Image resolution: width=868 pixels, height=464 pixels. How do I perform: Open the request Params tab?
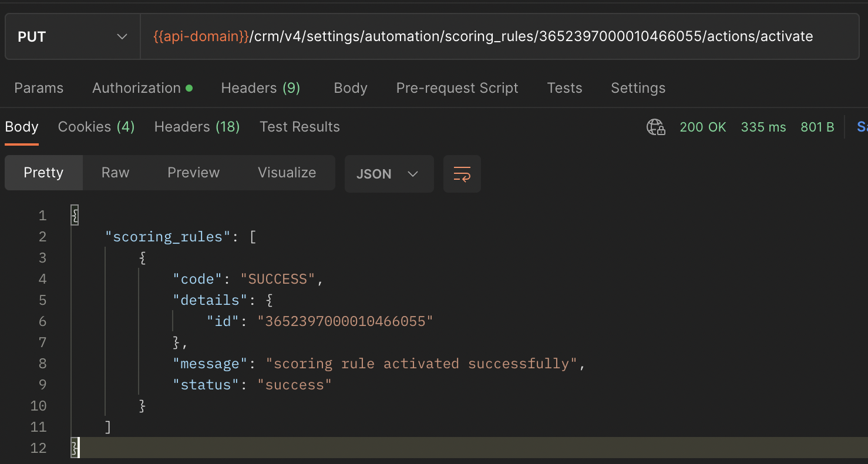[39, 88]
